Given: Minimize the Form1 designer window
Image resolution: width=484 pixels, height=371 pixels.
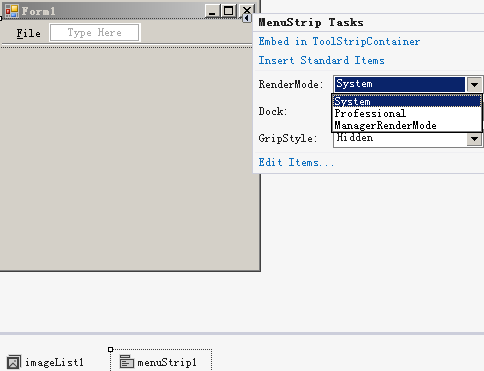Looking at the screenshot, I should (x=212, y=11).
